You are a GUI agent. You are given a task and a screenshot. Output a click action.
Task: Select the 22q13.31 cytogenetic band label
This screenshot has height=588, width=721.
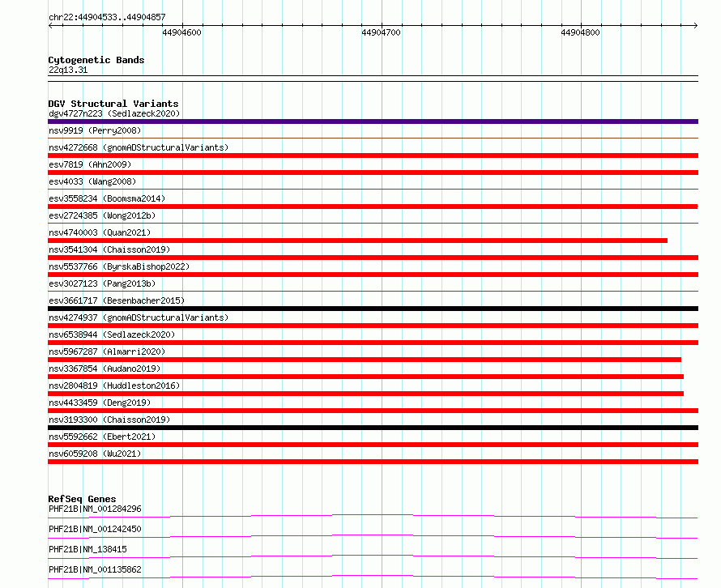coord(68,70)
